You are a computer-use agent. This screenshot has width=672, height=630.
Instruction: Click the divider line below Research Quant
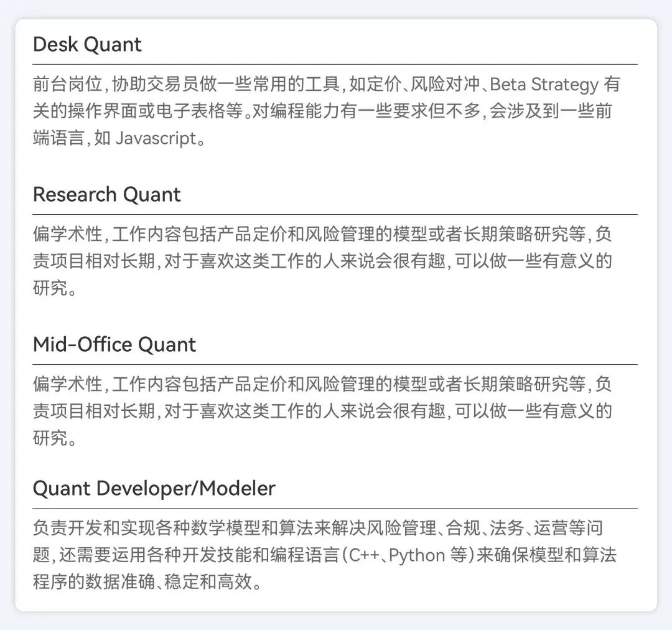(335, 214)
